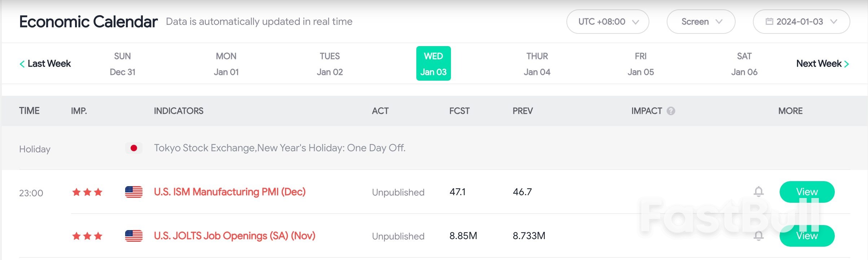This screenshot has height=260, width=868.
Task: Click US flag beside ISM Manufacturing PMI
Action: 134,192
